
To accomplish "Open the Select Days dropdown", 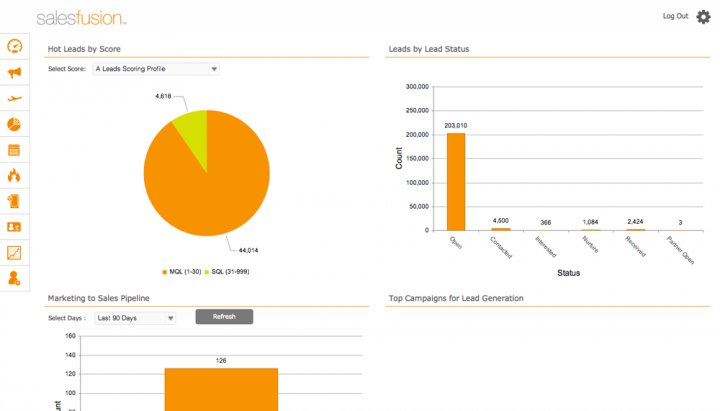I will click(x=135, y=318).
